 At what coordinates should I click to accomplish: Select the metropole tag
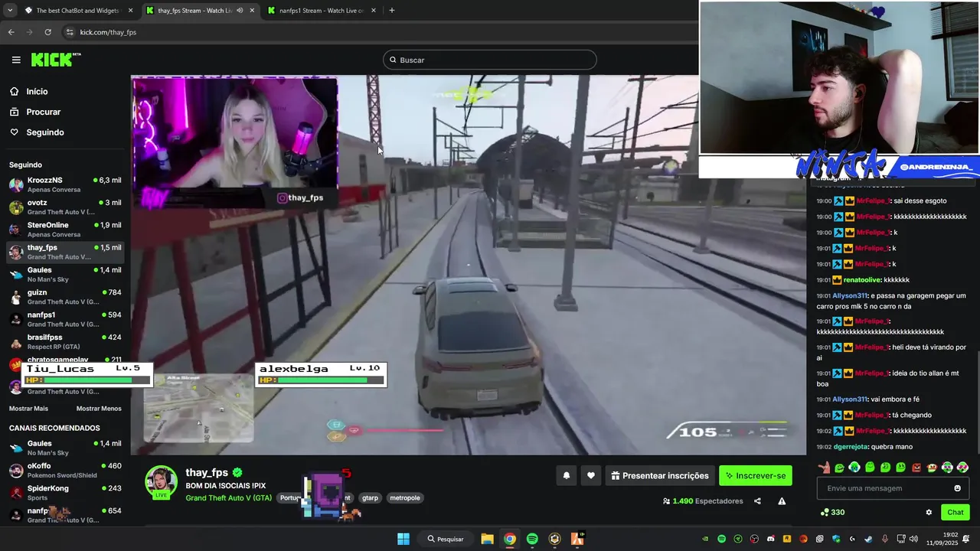pyautogui.click(x=405, y=497)
